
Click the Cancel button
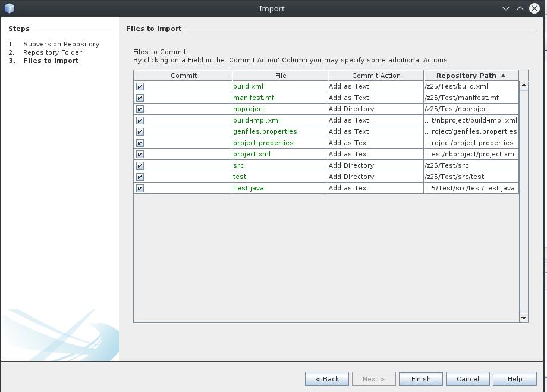pyautogui.click(x=468, y=379)
